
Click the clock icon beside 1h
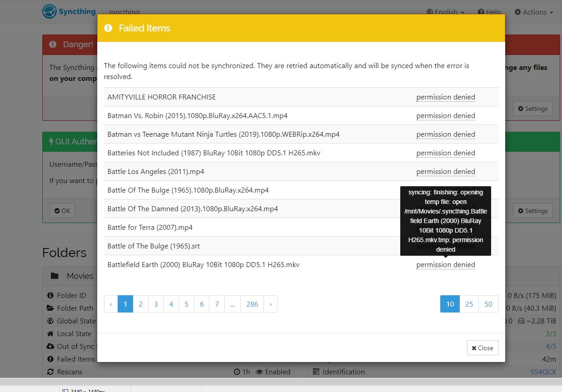pos(237,372)
